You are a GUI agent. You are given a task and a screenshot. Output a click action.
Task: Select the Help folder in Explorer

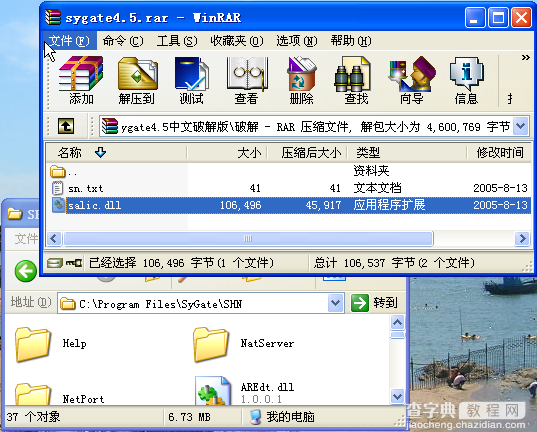click(x=51, y=344)
